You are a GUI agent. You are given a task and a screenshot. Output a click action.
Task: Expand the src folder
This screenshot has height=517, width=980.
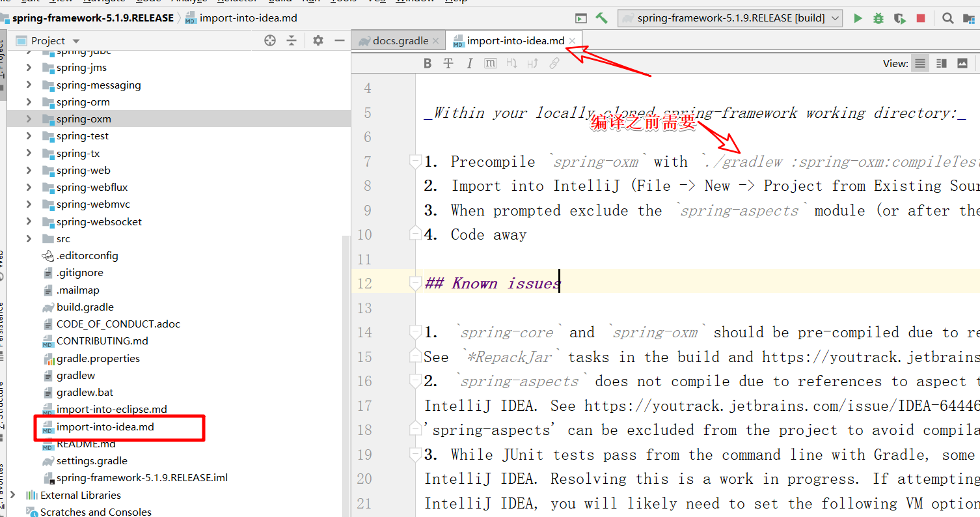29,238
